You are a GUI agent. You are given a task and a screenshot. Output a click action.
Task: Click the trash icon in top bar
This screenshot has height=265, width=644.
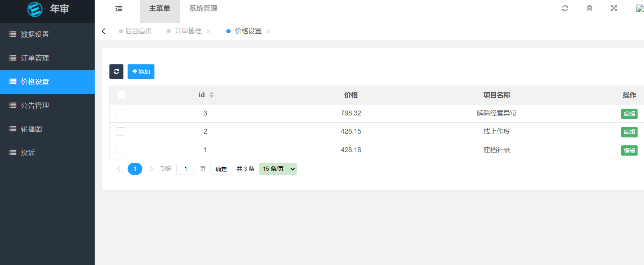[589, 8]
